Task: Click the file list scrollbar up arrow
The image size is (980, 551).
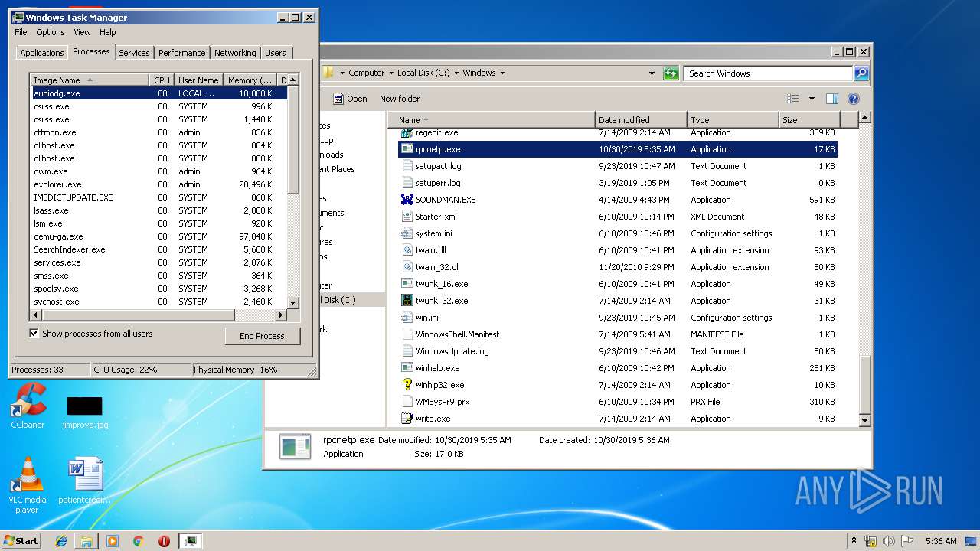Action: pos(864,118)
